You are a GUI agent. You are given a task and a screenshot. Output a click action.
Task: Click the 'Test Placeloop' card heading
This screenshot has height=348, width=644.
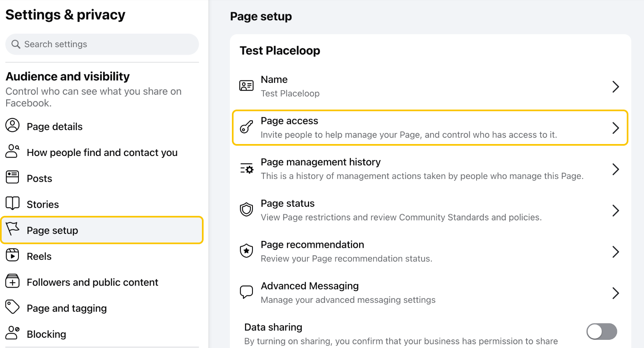(280, 50)
